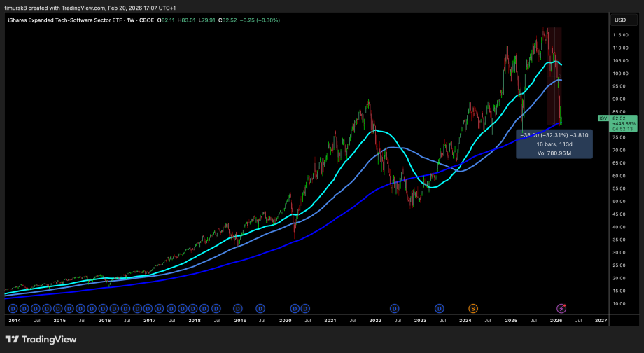Click the dividend marker near 2019 Jul
Image resolution: width=644 pixels, height=353 pixels.
click(261, 307)
